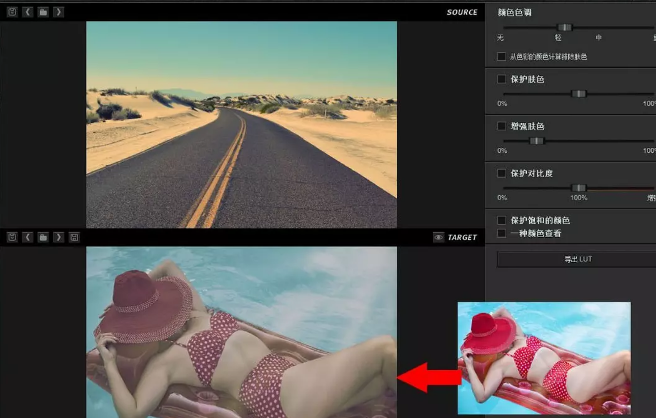Click the 100% label under 保护对比度 slider
656x418 pixels.
[x=579, y=197]
